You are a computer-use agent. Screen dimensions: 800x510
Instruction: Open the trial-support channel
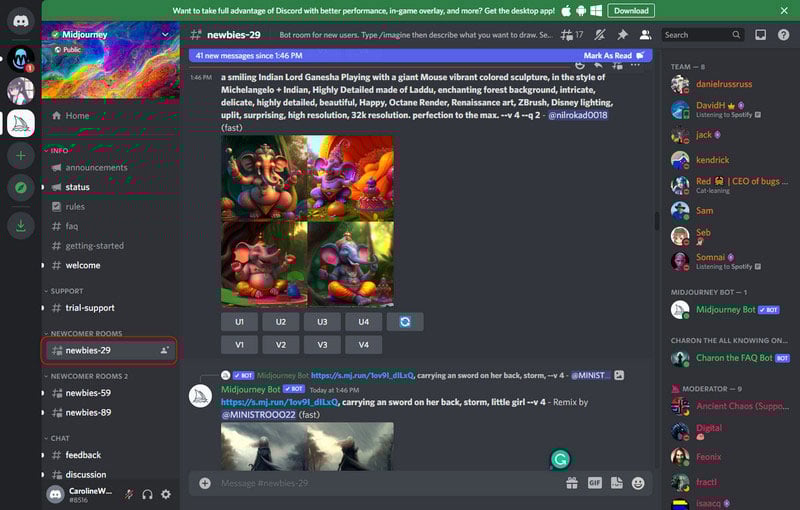[110, 308]
